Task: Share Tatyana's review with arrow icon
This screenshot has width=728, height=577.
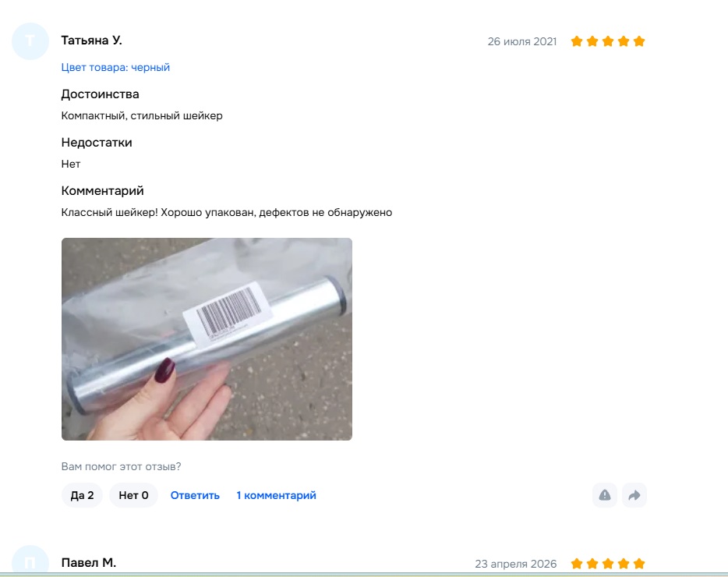Action: [x=634, y=495]
